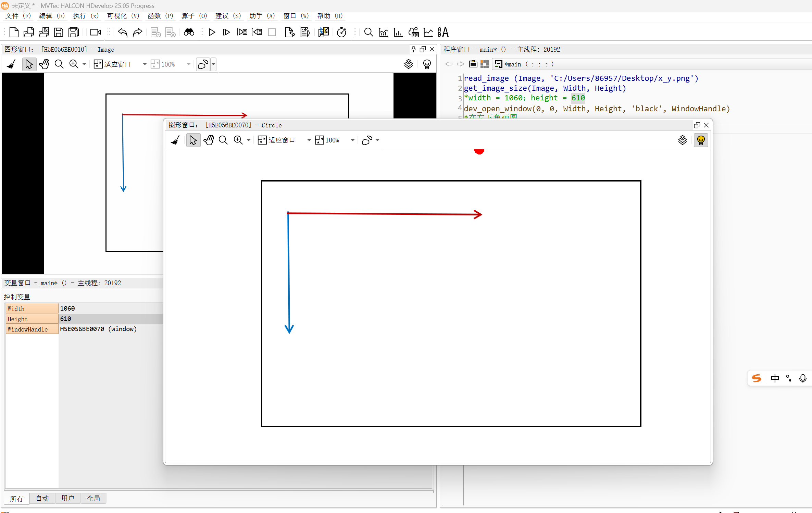
Task: Open the gray histogram tool
Action: (x=383, y=32)
